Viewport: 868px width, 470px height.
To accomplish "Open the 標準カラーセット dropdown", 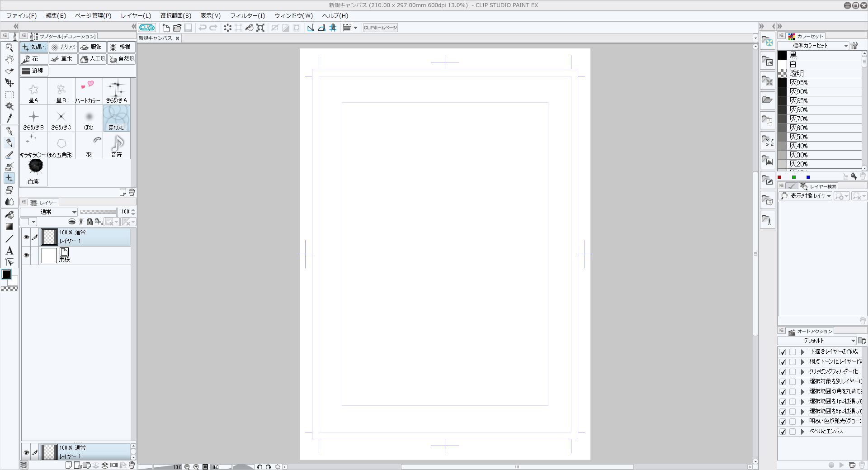I will (x=813, y=46).
